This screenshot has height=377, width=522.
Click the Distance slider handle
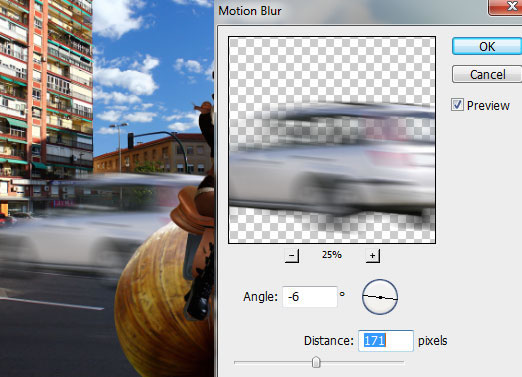coord(316,362)
